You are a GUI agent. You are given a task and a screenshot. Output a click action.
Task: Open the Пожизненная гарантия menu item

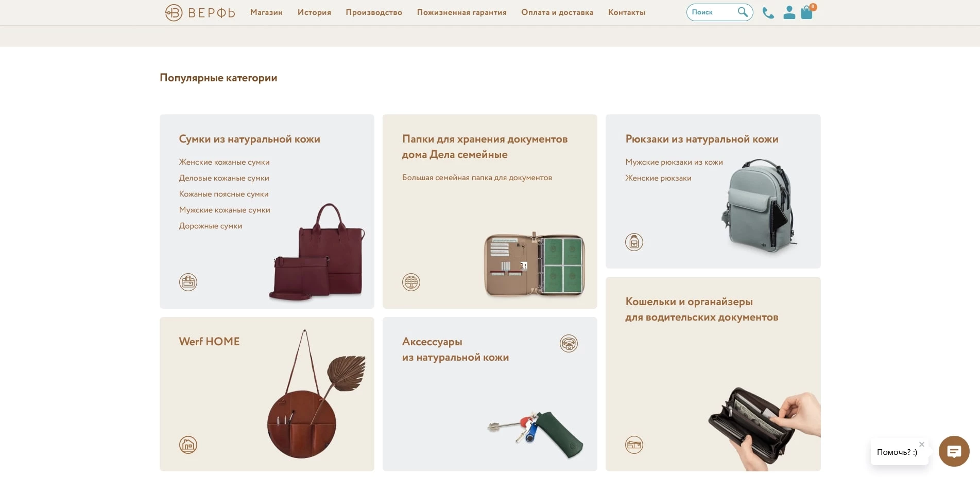tap(461, 12)
